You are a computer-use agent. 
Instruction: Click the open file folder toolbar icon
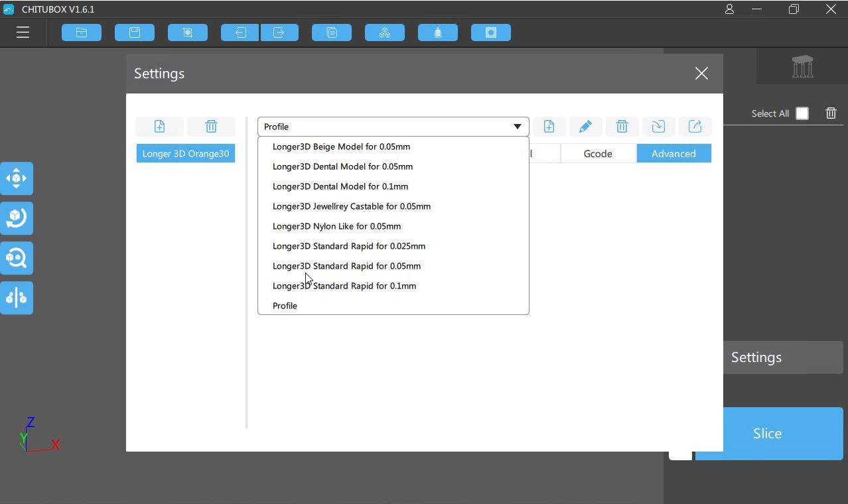pyautogui.click(x=82, y=32)
